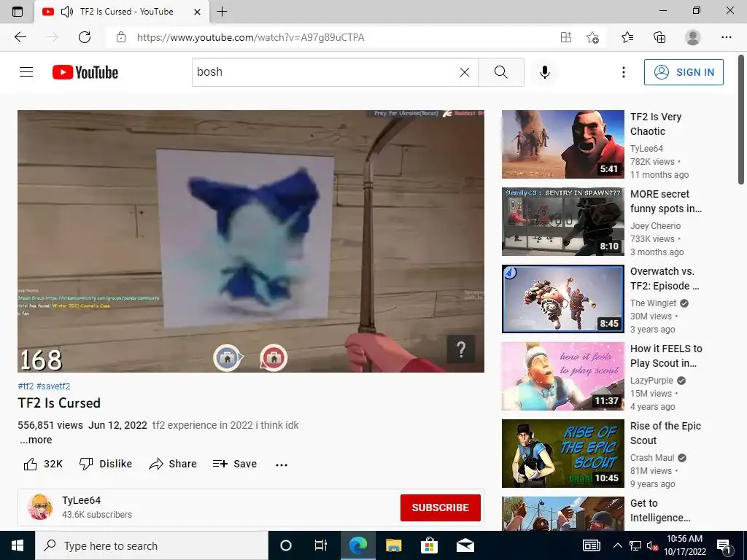Open the YouTube guide hamburger menu
Screen dimensions: 747x560
click(26, 72)
